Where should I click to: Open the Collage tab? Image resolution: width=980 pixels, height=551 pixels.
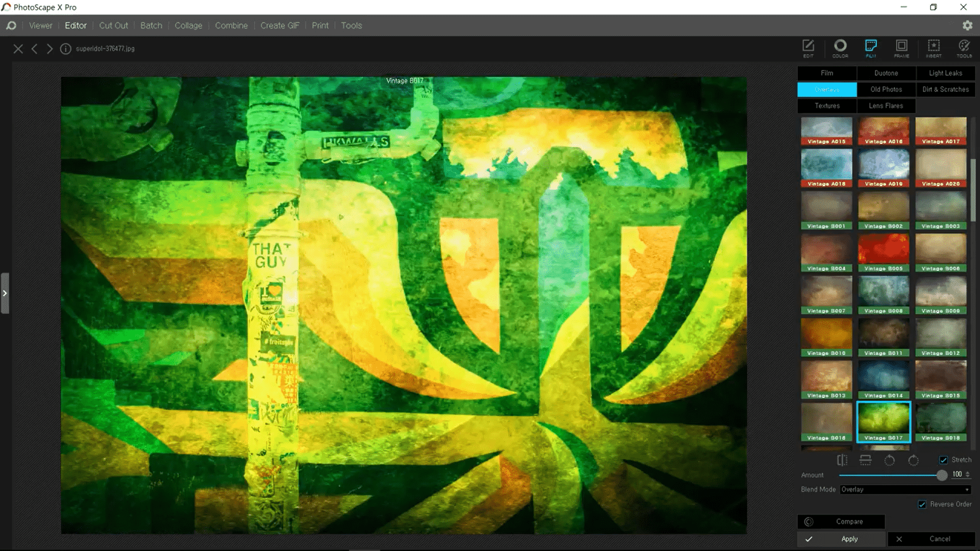188,26
